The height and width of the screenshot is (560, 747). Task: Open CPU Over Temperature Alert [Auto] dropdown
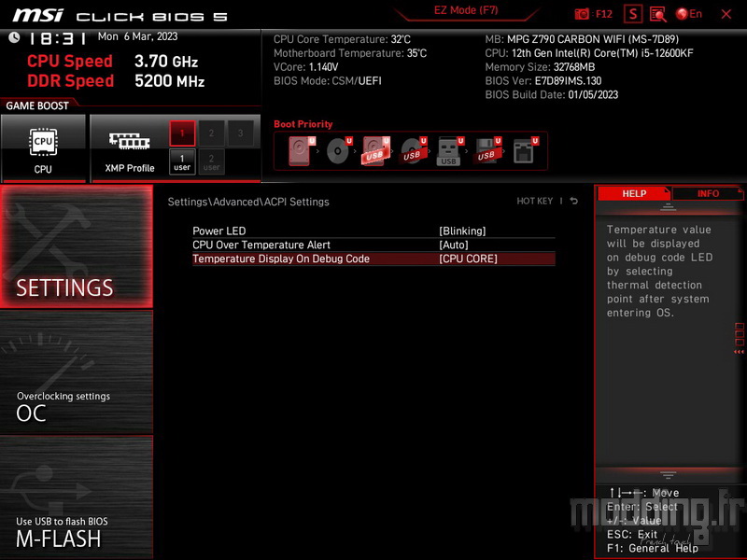454,245
